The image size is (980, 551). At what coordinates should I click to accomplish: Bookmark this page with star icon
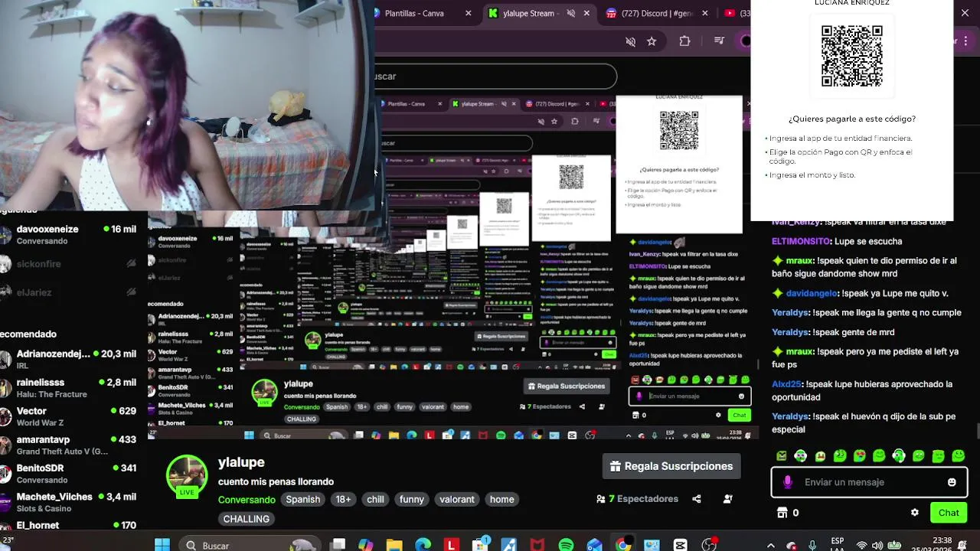click(x=652, y=41)
